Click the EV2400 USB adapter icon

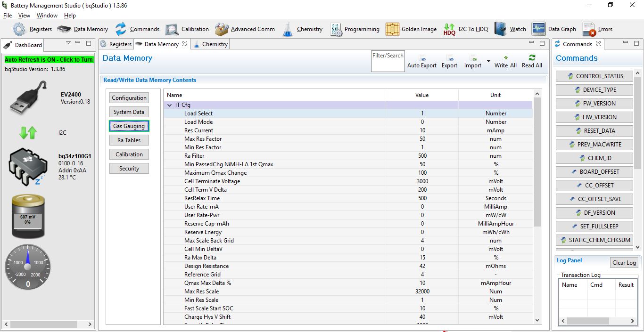[x=28, y=98]
